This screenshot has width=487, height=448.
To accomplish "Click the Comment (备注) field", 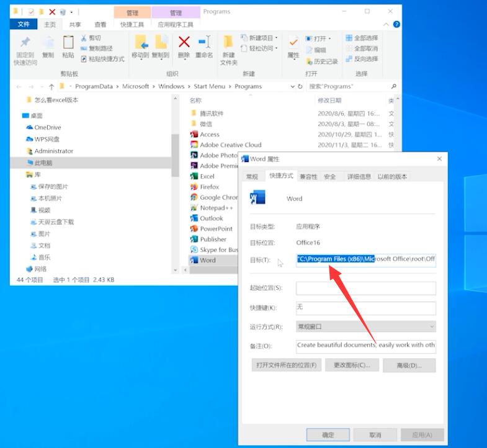I will [x=366, y=346].
